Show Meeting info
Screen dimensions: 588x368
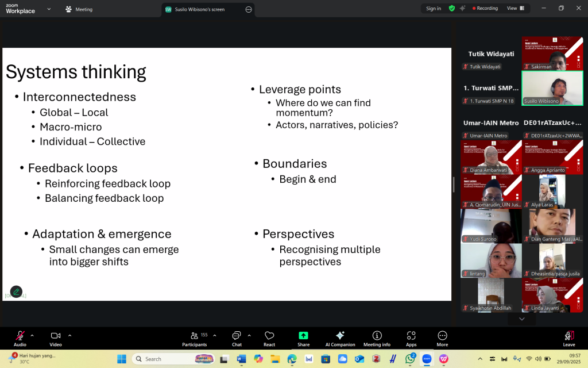(377, 338)
